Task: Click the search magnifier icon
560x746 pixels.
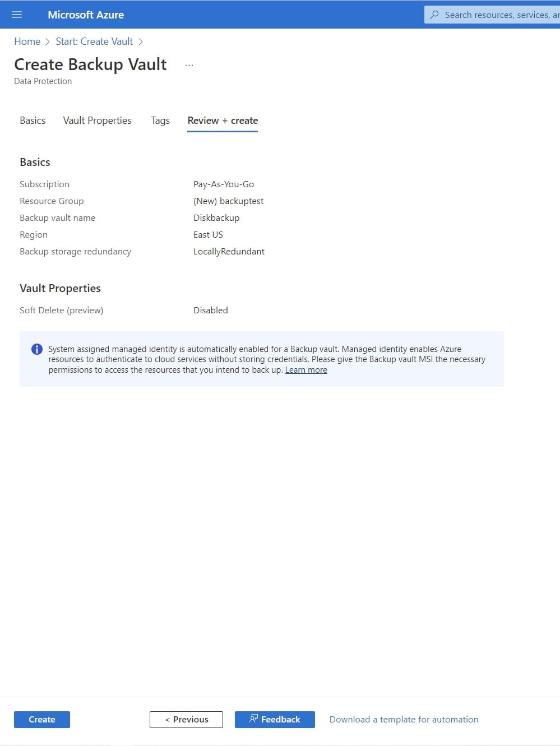Action: coord(434,15)
